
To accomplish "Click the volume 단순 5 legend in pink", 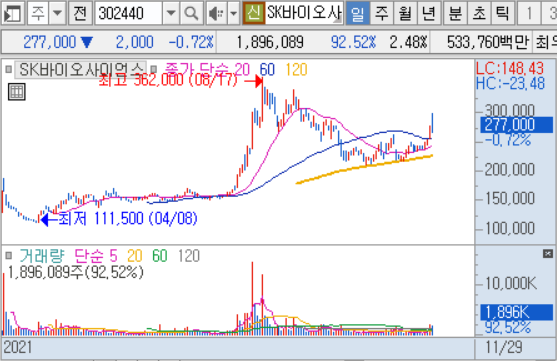I will tap(96, 256).
